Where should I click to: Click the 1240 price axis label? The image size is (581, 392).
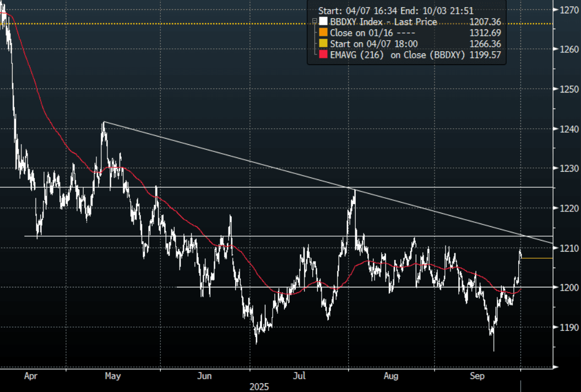[569, 129]
